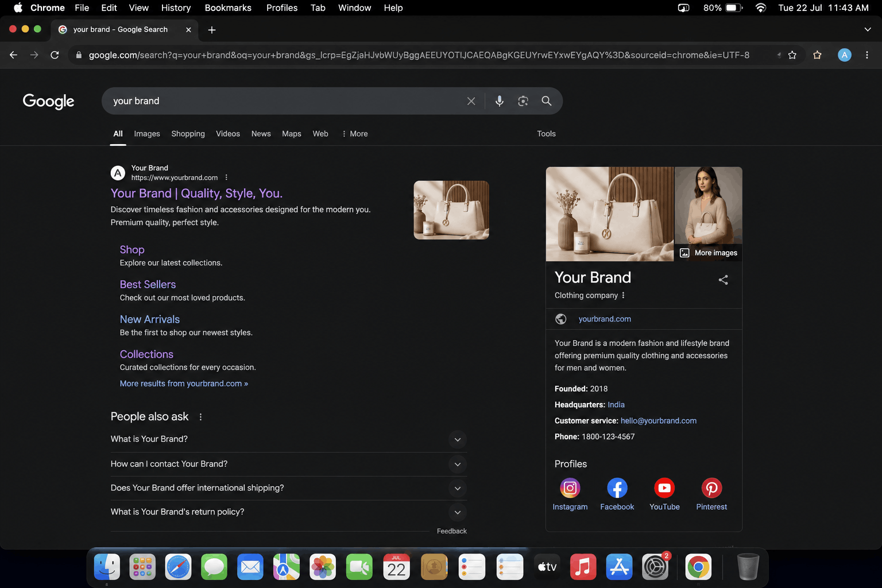Open the YouTube profile icon
The image size is (882, 588).
[x=664, y=488]
